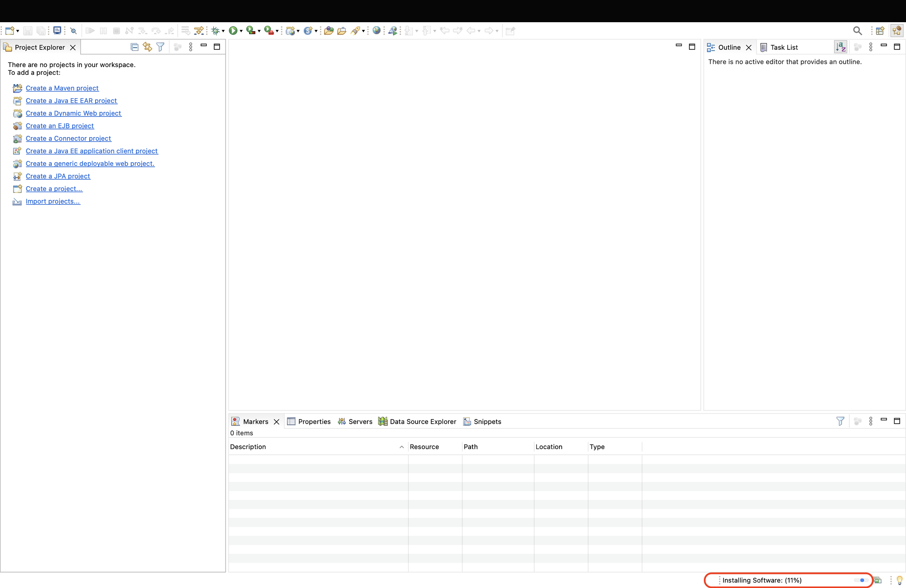This screenshot has height=588, width=906.
Task: Open the Run button dropdown arrow
Action: click(x=241, y=31)
